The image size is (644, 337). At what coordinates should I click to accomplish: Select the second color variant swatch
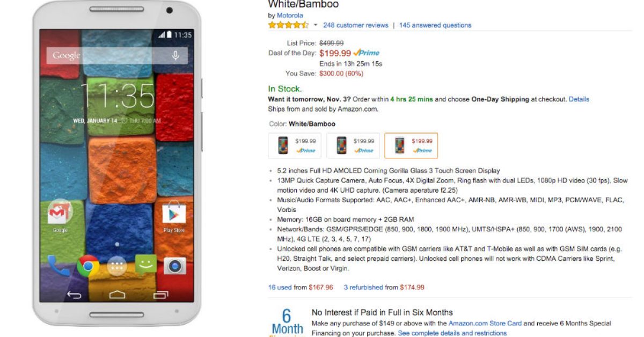353,145
